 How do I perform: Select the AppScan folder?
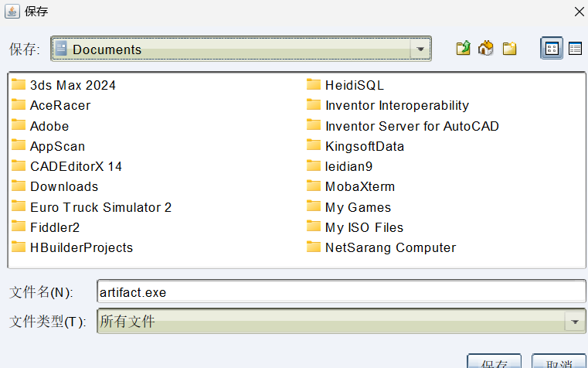(49, 146)
